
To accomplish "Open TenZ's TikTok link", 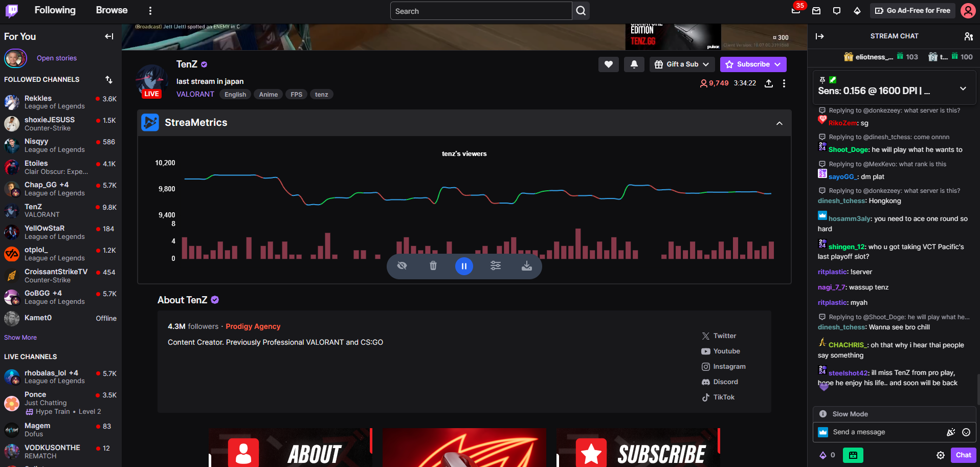I will coord(718,397).
